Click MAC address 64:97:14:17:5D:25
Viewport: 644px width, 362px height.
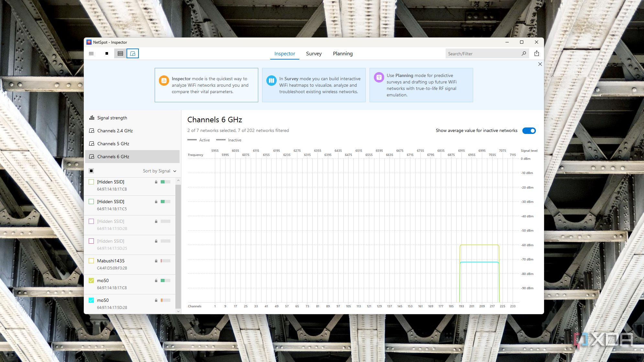[x=112, y=248]
